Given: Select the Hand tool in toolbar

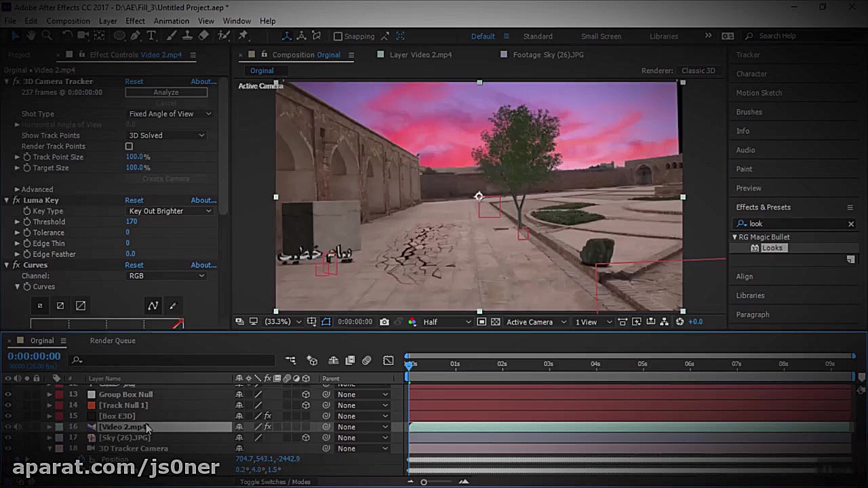Looking at the screenshot, I should (31, 36).
